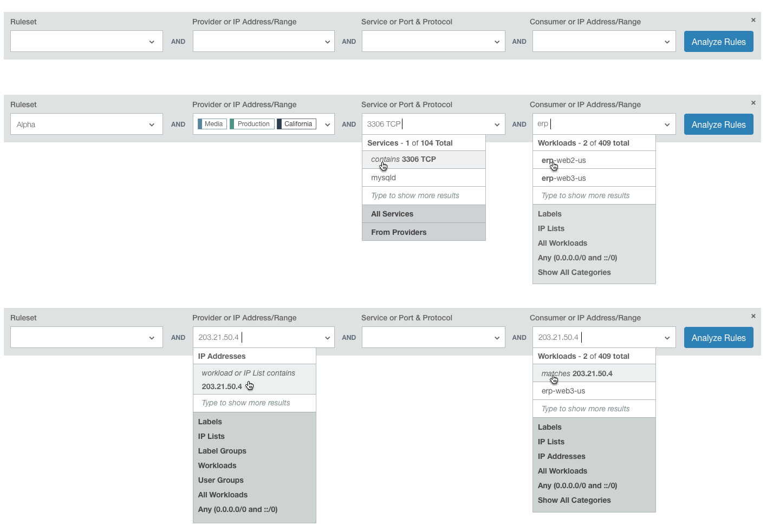
Task: Choose 'contains 3306 TCP' service option
Action: (x=424, y=160)
